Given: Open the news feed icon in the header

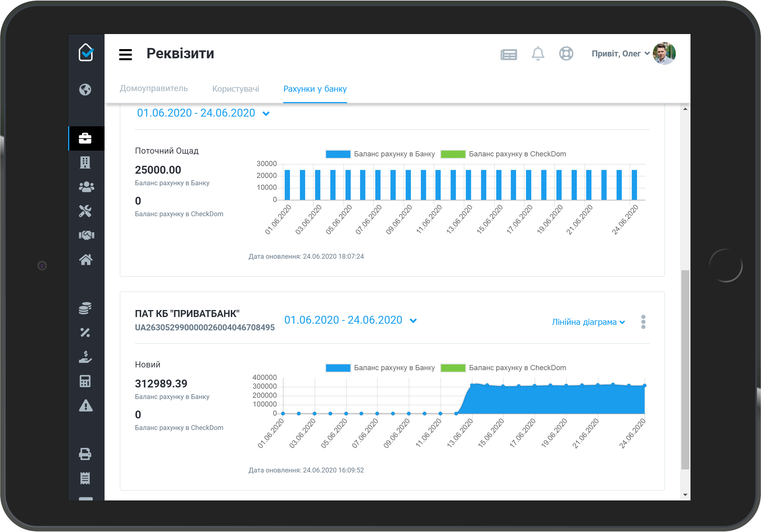Looking at the screenshot, I should click(509, 54).
